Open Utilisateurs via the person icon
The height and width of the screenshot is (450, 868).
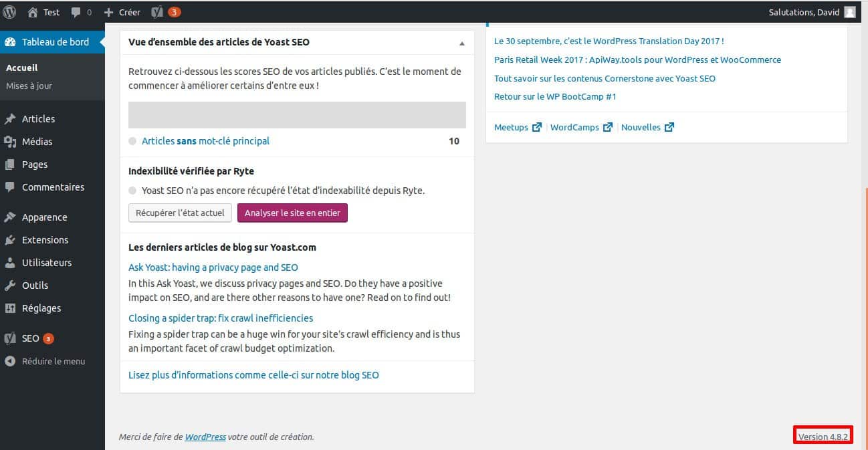pyautogui.click(x=11, y=262)
